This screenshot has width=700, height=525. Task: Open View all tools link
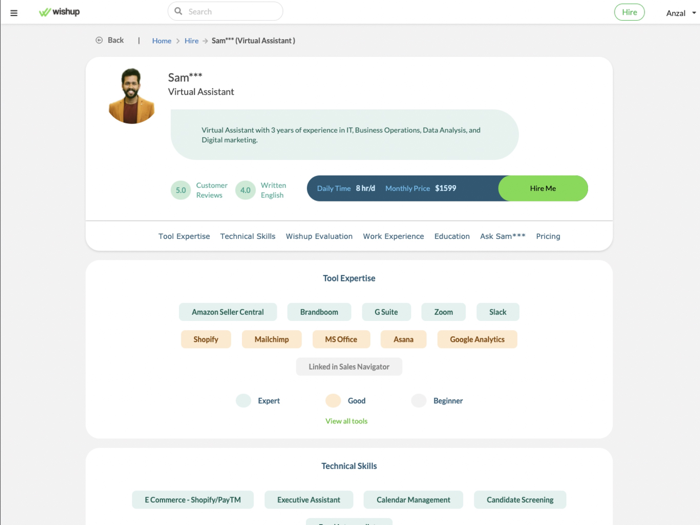(346, 421)
